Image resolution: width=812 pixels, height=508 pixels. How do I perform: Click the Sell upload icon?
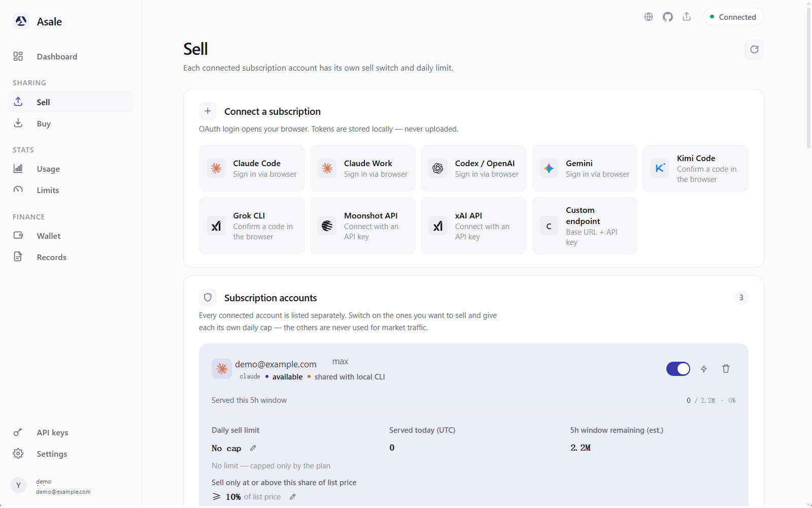pyautogui.click(x=18, y=102)
